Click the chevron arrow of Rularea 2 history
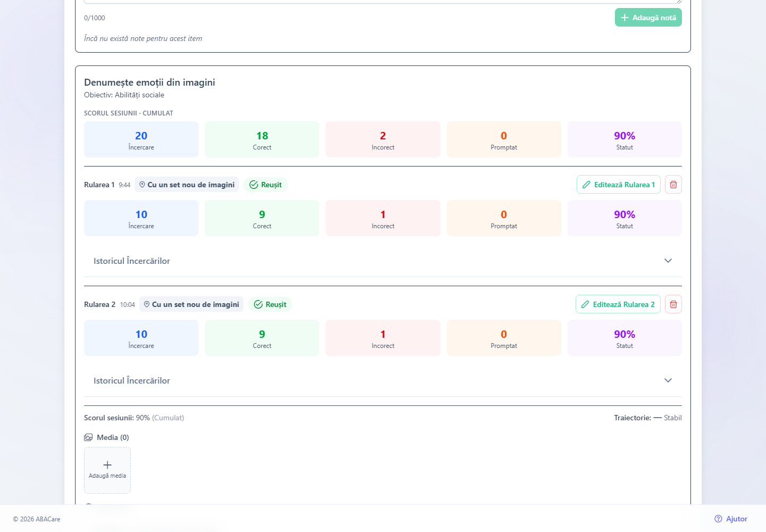This screenshot has width=766, height=532. click(668, 380)
